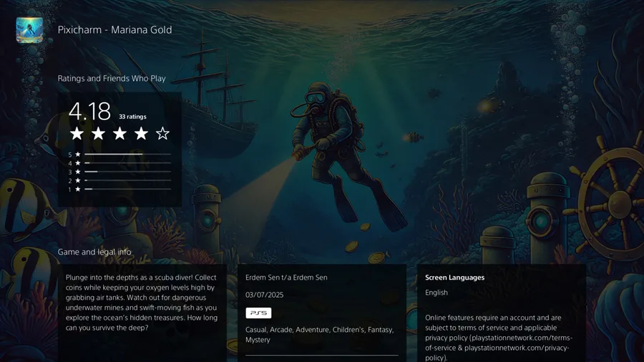Click the 1-star rating distribution bar

point(128,189)
